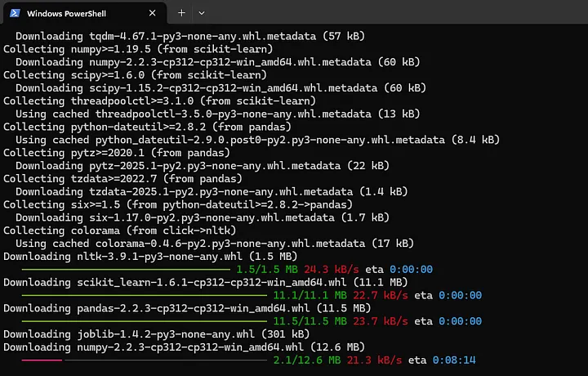588x376 pixels.
Task: Click the numpy 2.1/12.6 MB progress bar
Action: click(x=145, y=360)
